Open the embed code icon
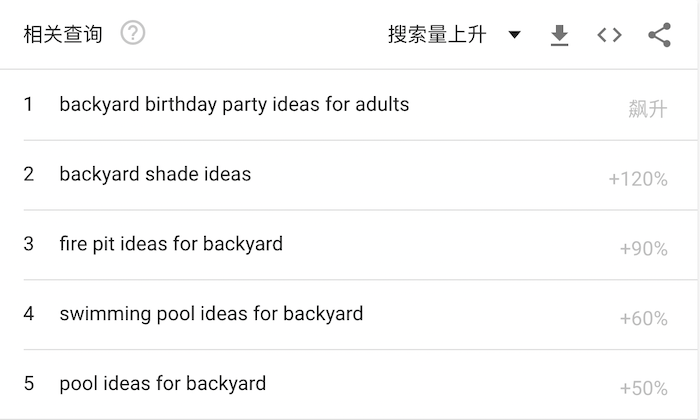 tap(609, 35)
